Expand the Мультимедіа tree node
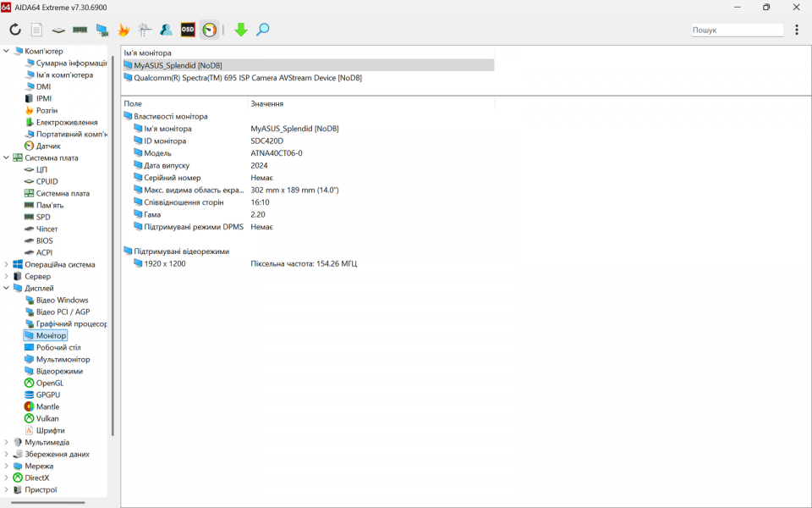Viewport: 812px width, 508px height. pos(6,442)
